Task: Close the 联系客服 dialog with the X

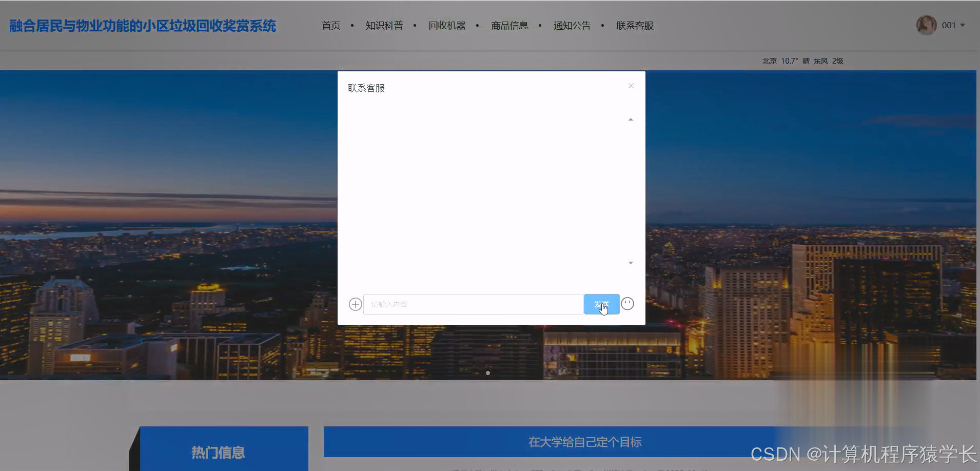Action: (x=631, y=85)
